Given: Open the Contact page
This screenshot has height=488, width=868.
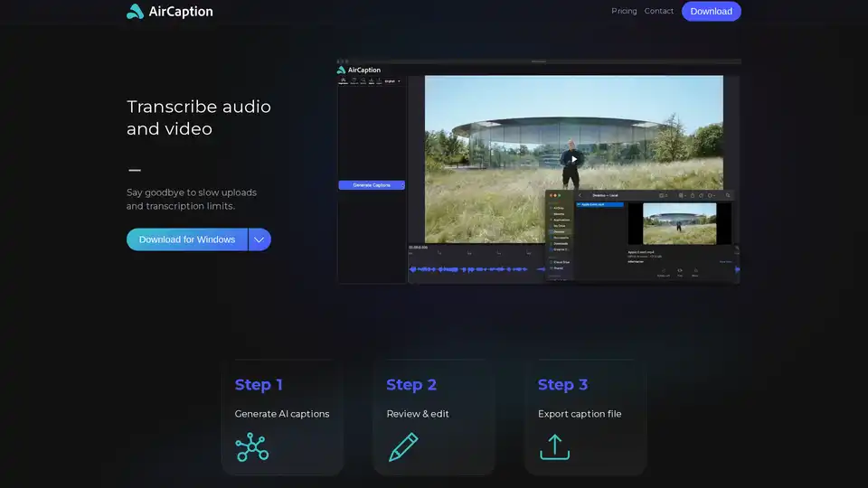Looking at the screenshot, I should [658, 12].
